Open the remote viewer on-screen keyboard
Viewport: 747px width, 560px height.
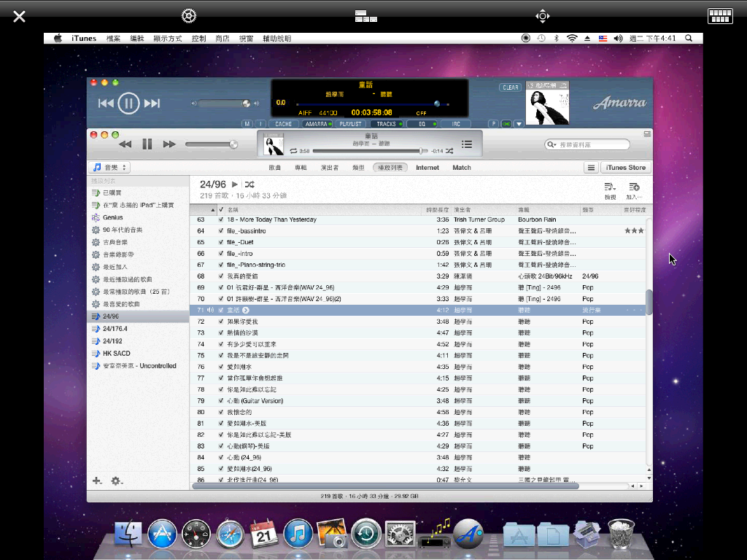pos(720,16)
